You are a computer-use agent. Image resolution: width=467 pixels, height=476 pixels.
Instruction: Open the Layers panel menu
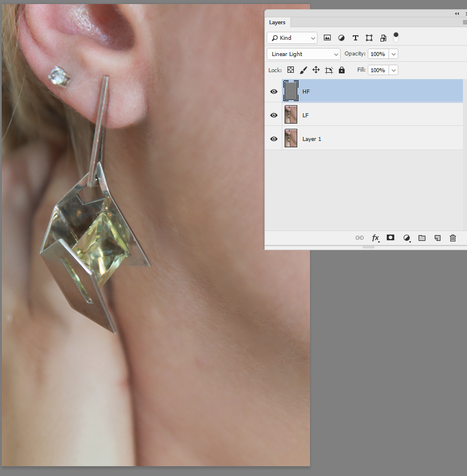tap(465, 22)
